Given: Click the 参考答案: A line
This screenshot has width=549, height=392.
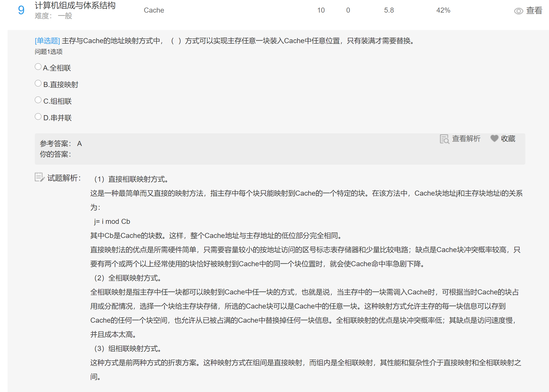Looking at the screenshot, I should 61,144.
